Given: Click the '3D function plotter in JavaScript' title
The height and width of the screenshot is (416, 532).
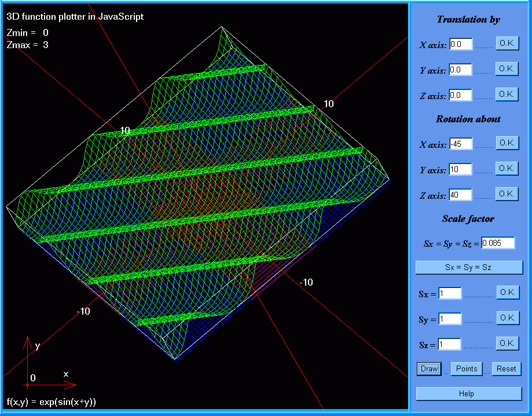Looking at the screenshot, I should (75, 17).
